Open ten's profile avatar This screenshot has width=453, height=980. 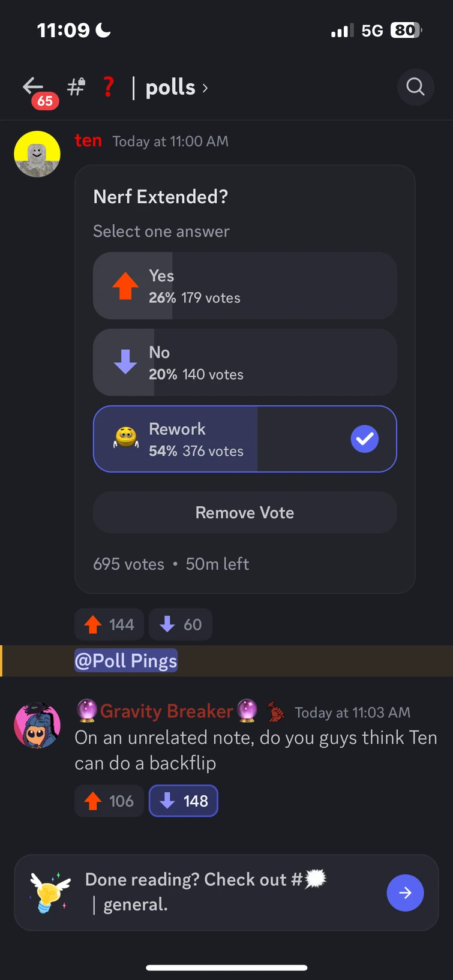(x=37, y=154)
